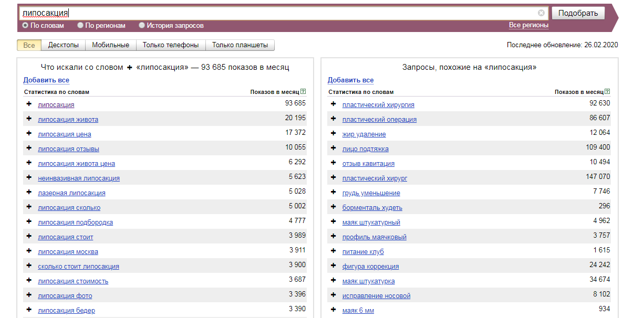Add пластический хирургия with plus icon
This screenshot has height=318, width=644.
333,104
